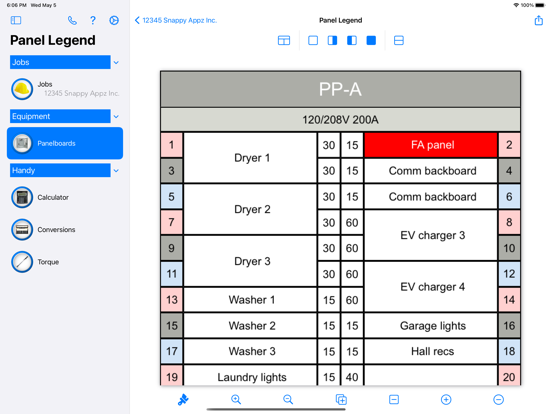
Task: Open help question mark icon
Action: 93,20
